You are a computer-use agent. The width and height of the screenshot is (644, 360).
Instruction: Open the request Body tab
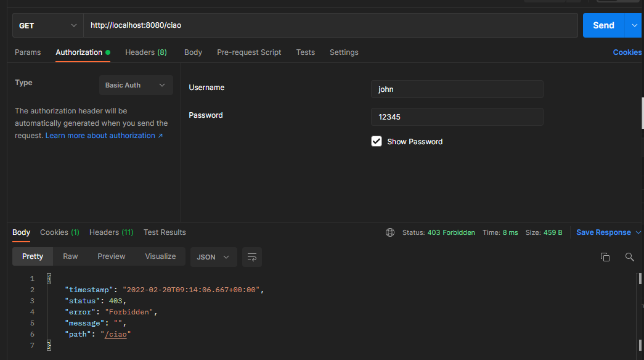193,52
